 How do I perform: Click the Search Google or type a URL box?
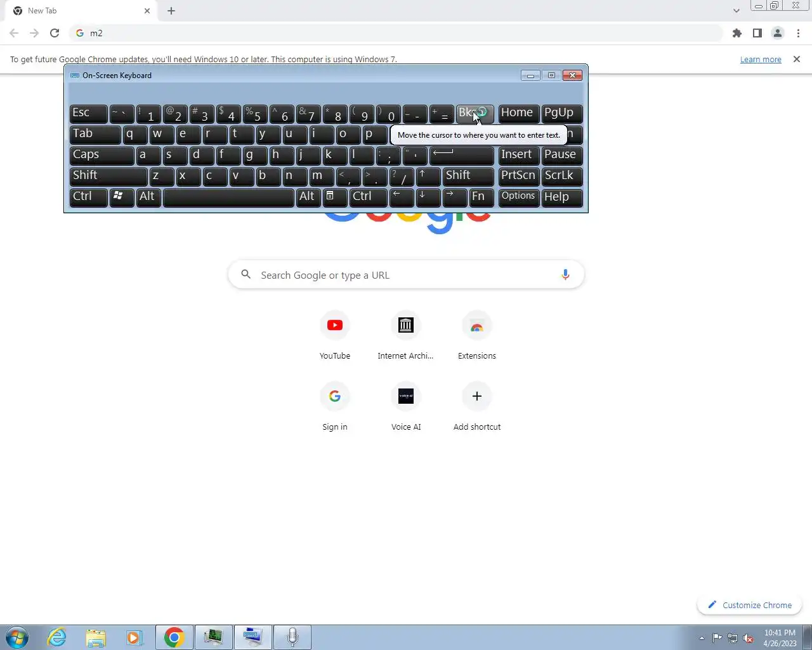pos(406,275)
